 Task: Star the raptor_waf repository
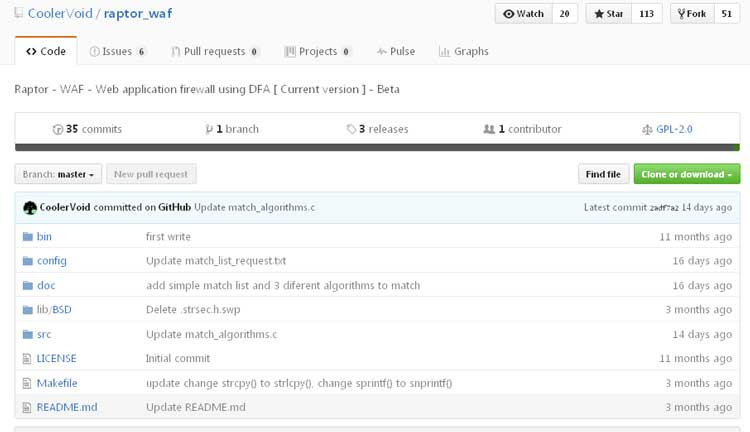609,14
